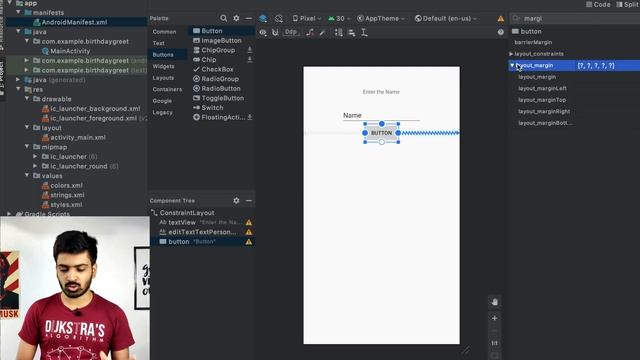Collapse the drawable folder
Screen dimensions: 640x360
27,99
